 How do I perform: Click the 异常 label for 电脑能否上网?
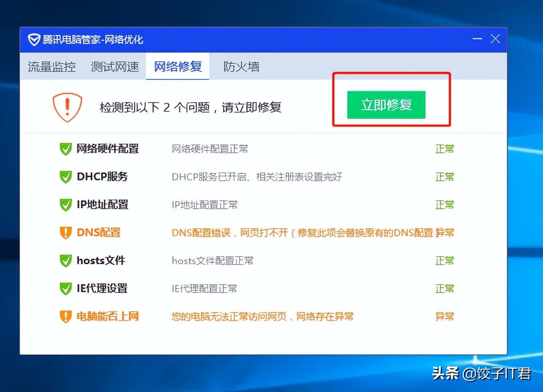tap(445, 316)
